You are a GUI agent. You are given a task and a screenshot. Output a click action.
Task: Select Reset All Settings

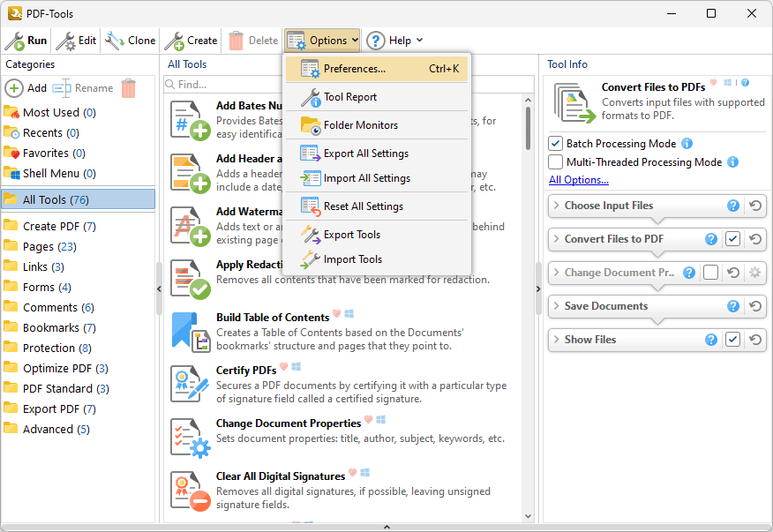[377, 206]
